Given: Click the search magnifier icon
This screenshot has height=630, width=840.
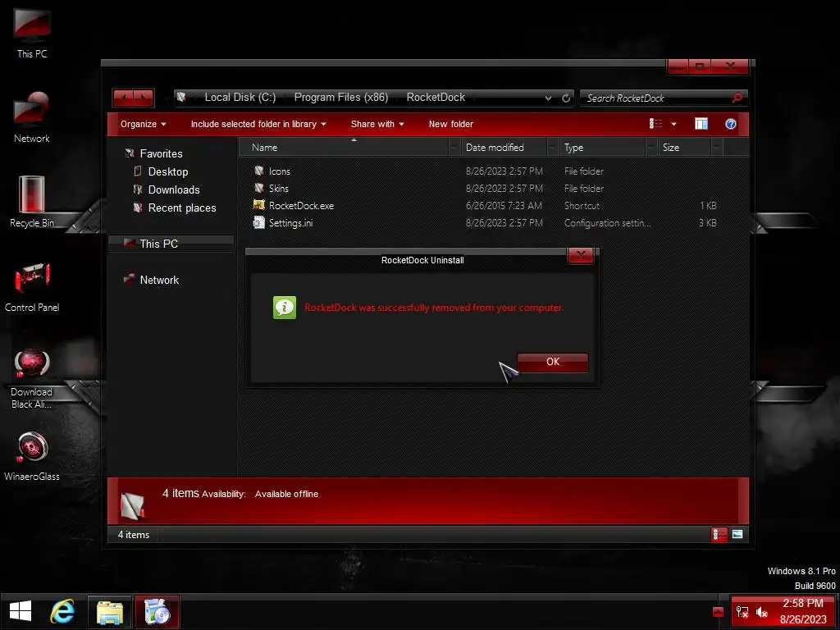Looking at the screenshot, I should [x=737, y=98].
